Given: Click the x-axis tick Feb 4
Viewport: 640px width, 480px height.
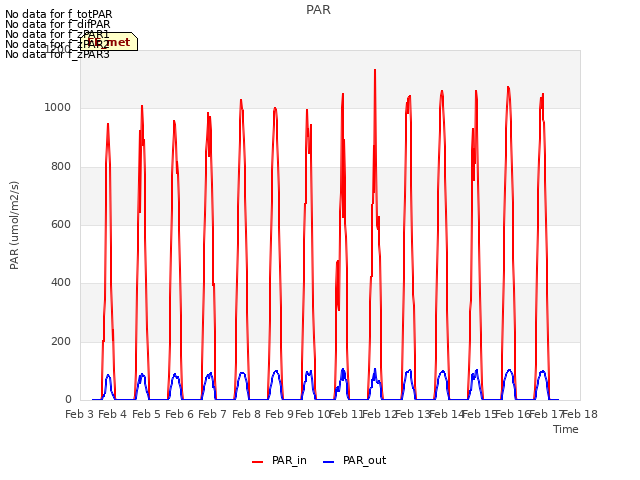Looking at the screenshot, I should click(x=113, y=414).
